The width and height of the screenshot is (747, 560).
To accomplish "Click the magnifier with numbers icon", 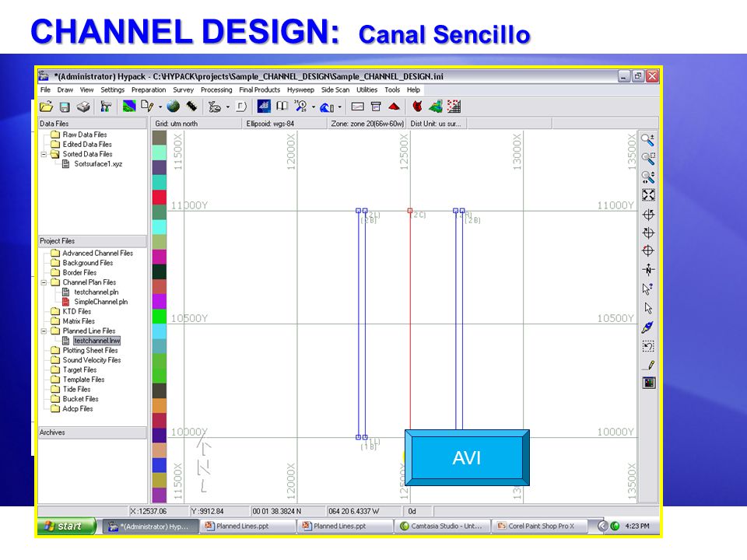I will pyautogui.click(x=300, y=107).
